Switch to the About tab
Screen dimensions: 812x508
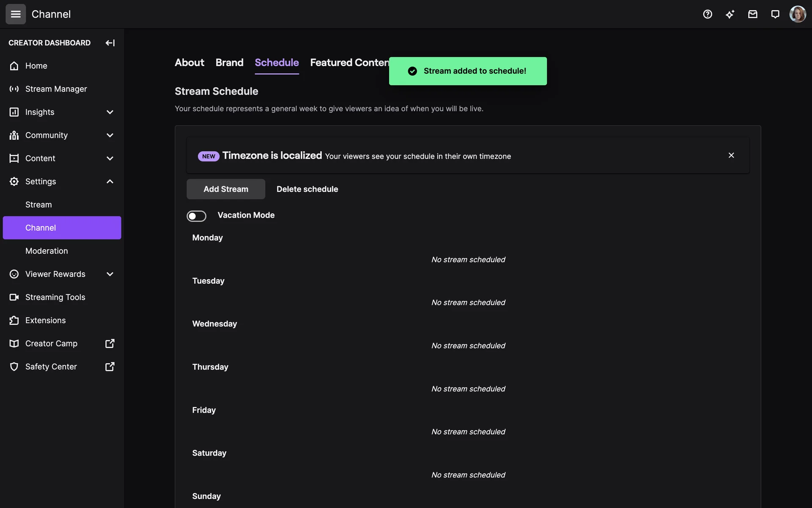tap(189, 63)
